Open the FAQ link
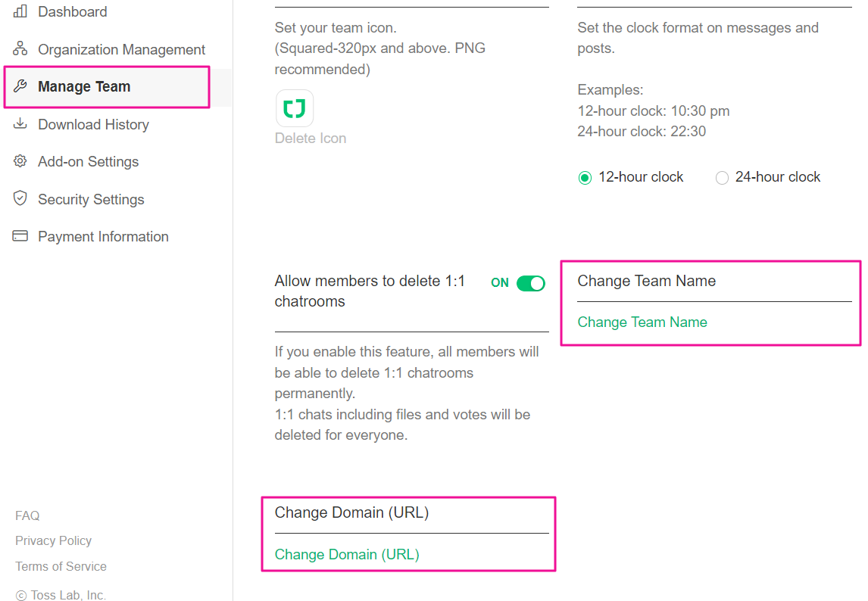 coord(27,515)
